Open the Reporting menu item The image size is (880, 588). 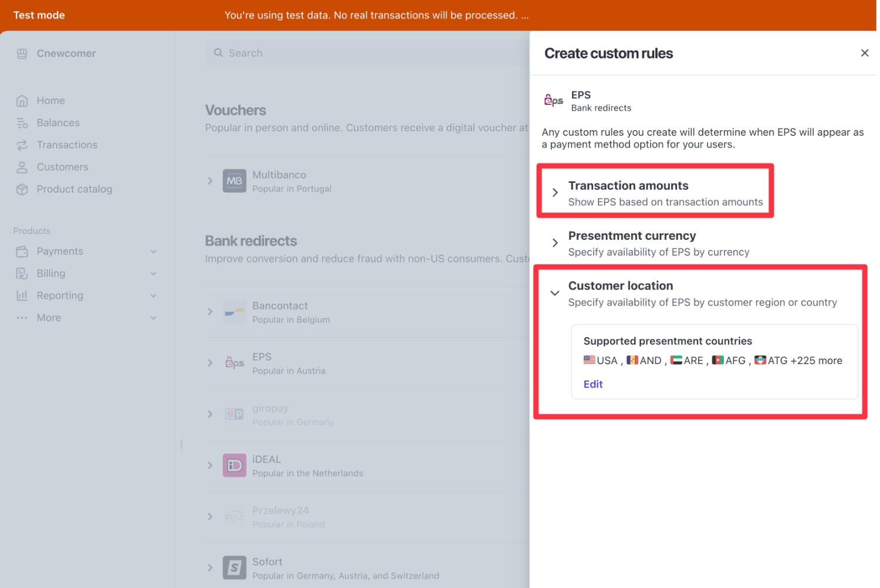point(60,296)
